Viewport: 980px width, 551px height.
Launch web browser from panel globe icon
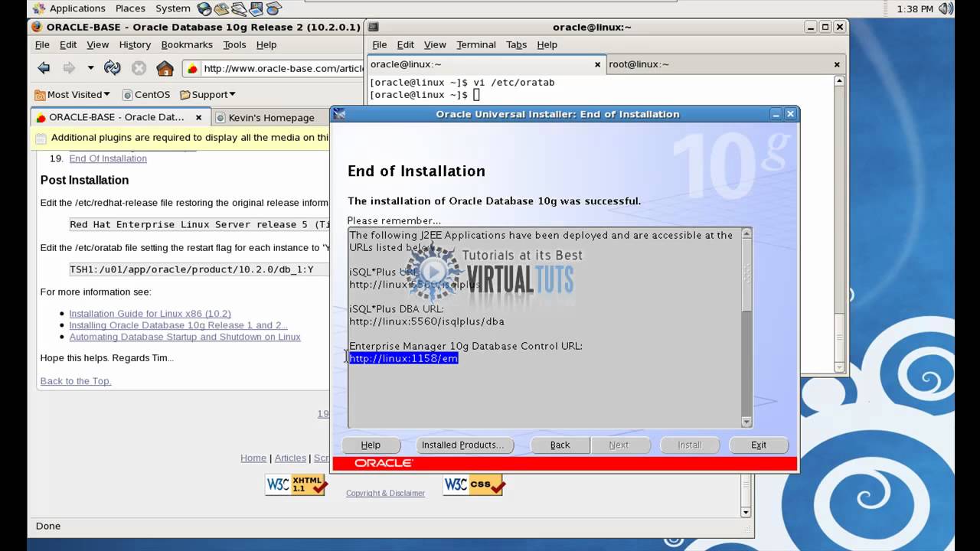(204, 8)
